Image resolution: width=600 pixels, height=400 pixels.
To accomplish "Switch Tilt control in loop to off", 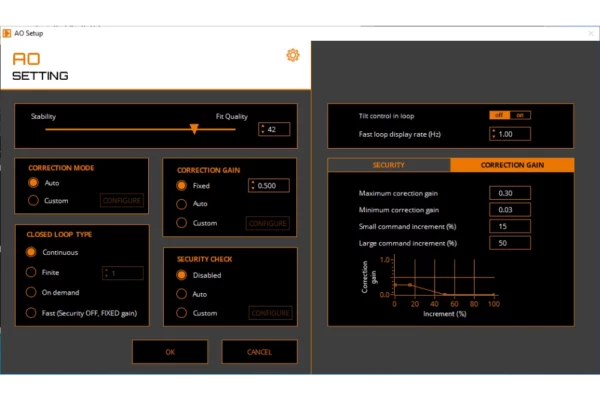I will tap(499, 115).
